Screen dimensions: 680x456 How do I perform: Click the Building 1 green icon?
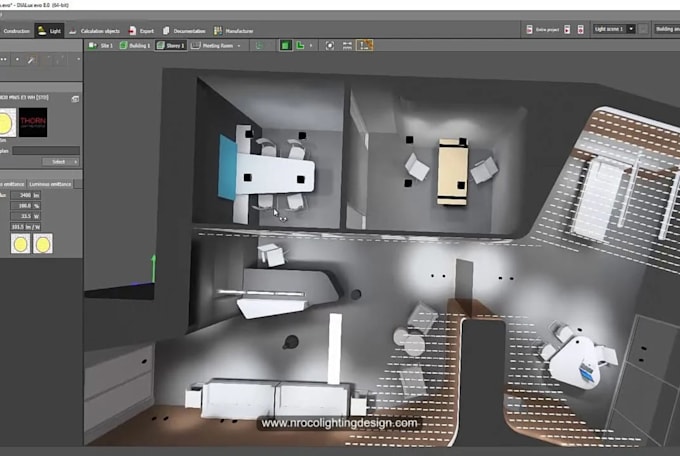point(124,45)
